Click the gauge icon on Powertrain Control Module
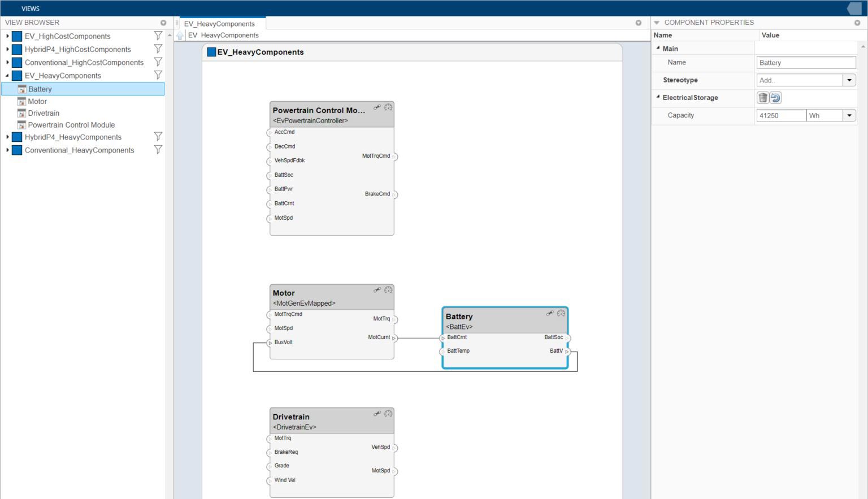Viewport: 868px width, 499px height. point(388,106)
